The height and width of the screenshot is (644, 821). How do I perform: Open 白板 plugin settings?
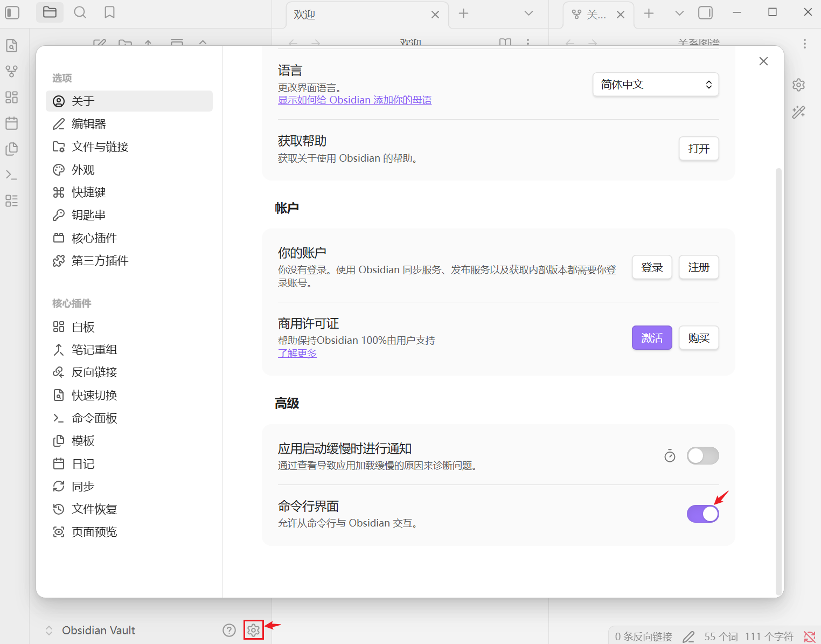(x=129, y=327)
